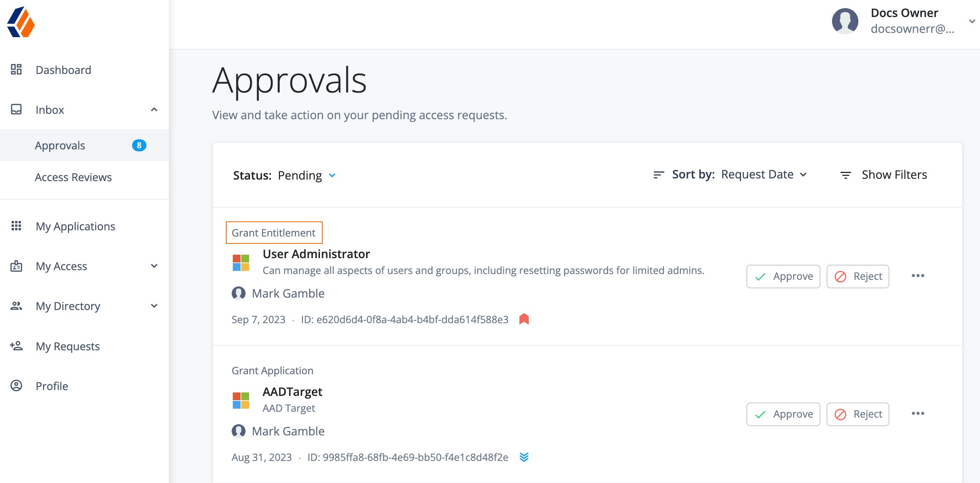
Task: Open My Requests add-person icon
Action: [16, 346]
